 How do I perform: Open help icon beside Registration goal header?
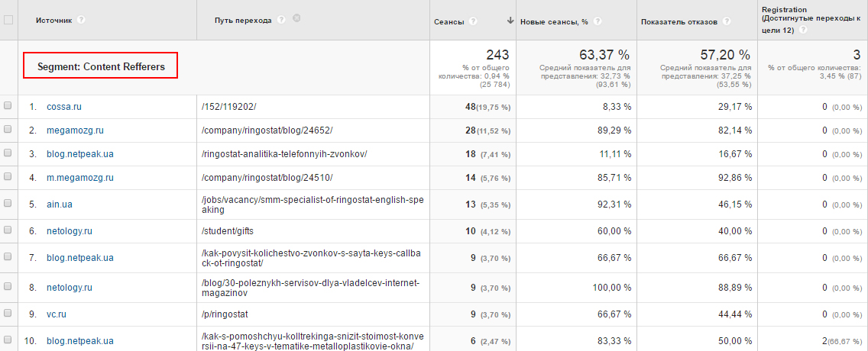tap(803, 31)
